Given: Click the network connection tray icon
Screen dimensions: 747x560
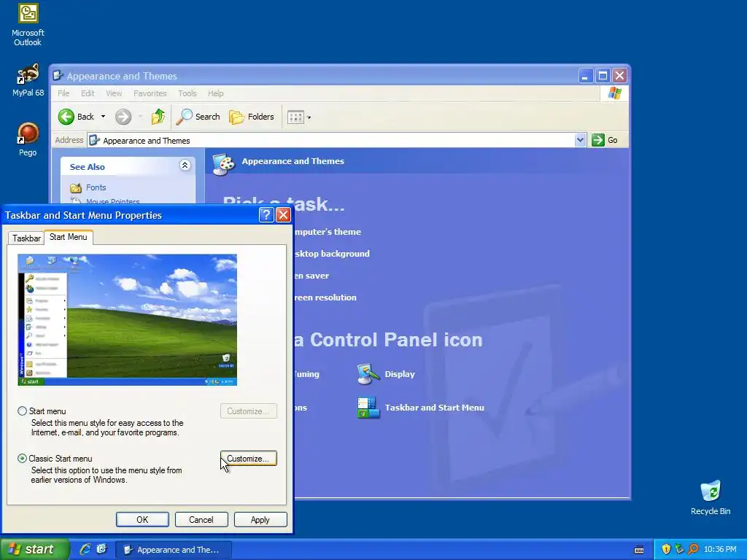Looking at the screenshot, I should pos(679,549).
